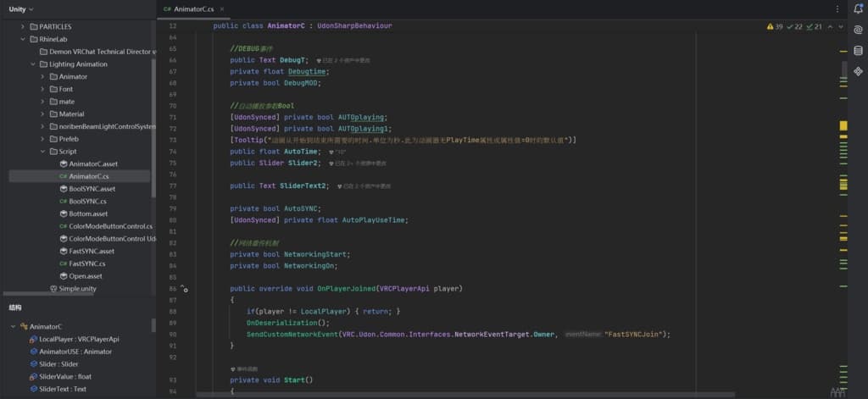868x399 pixels.
Task: Click the code lens hint after SliderText2
Action: click(x=366, y=186)
